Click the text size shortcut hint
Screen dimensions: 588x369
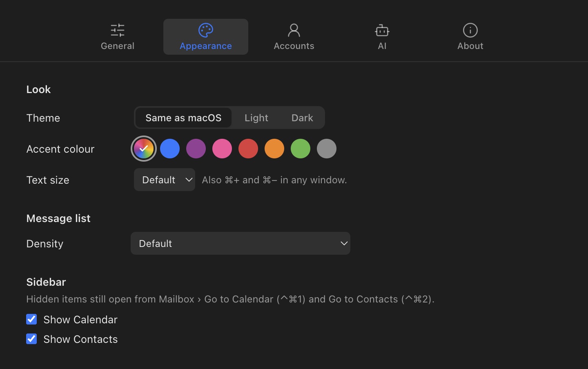pos(274,180)
